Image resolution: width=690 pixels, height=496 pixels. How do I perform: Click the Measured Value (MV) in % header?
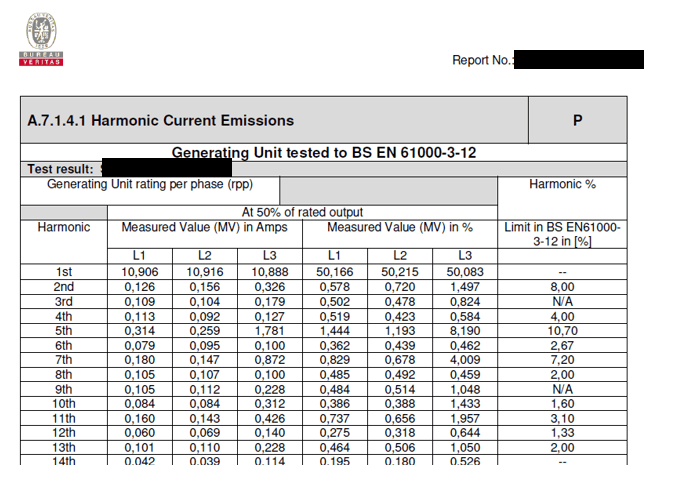(x=397, y=228)
